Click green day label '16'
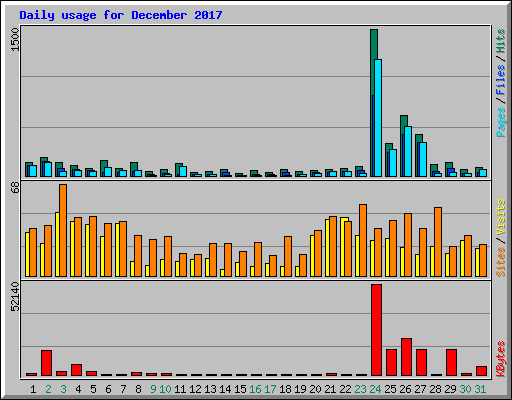This screenshot has height=400, width=512. click(x=255, y=389)
